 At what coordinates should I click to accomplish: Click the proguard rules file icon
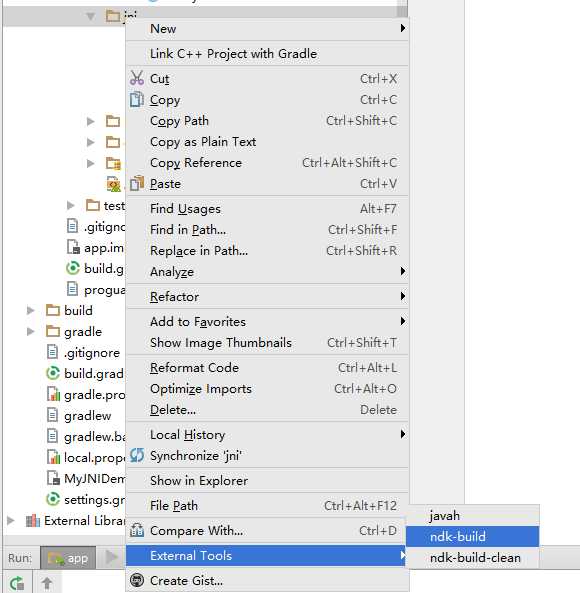pyautogui.click(x=72, y=289)
